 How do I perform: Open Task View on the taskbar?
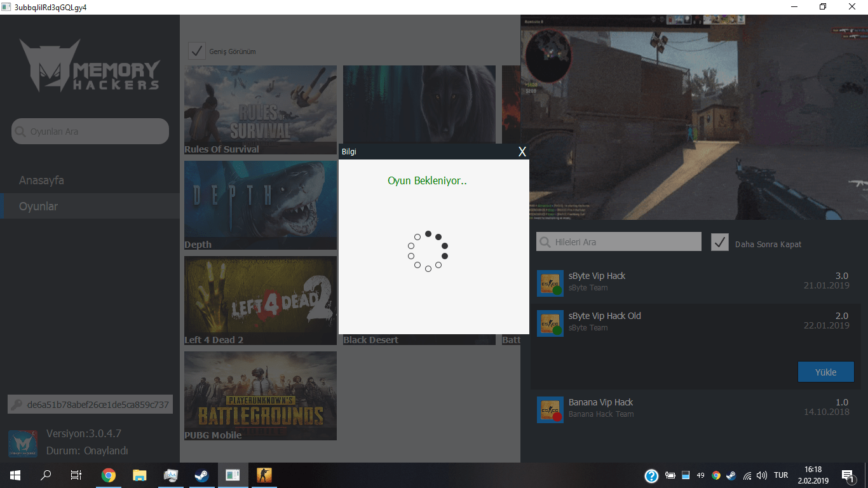[76, 475]
